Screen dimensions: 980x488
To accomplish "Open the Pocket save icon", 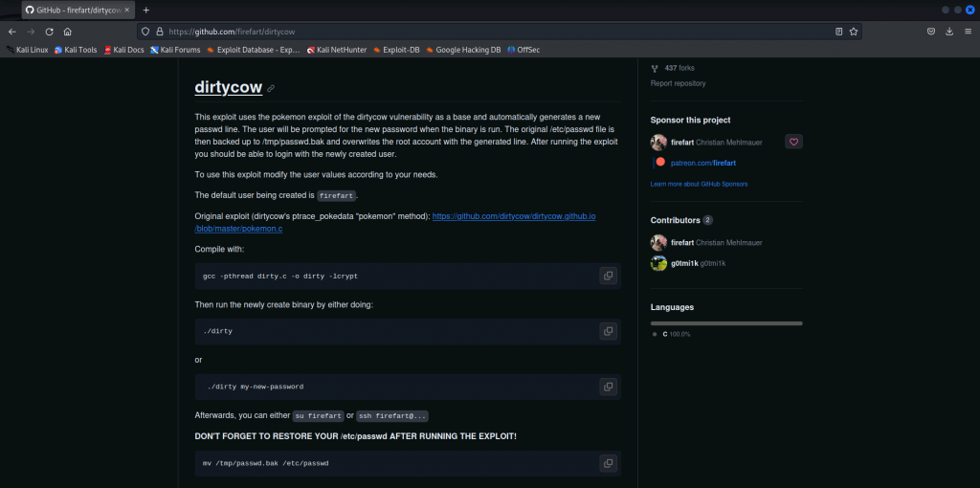I will (930, 32).
